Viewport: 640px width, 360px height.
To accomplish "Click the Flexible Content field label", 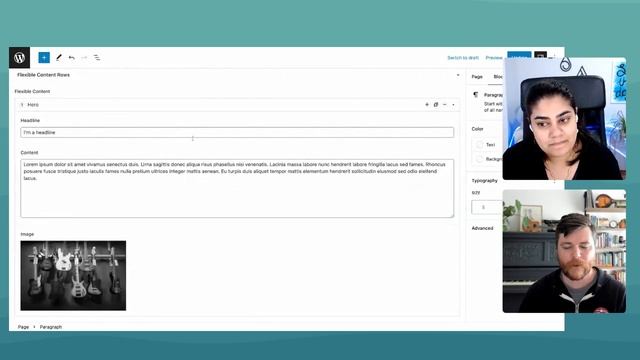I will pyautogui.click(x=32, y=91).
